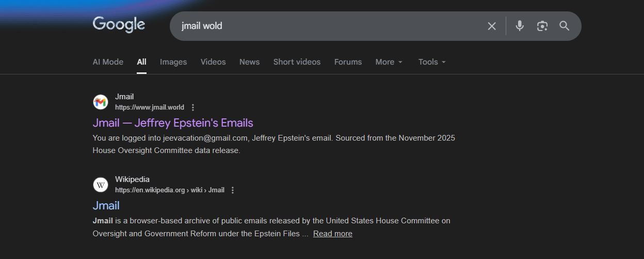The image size is (644, 259).
Task: Start voice search with microphone icon
Action: click(x=520, y=26)
